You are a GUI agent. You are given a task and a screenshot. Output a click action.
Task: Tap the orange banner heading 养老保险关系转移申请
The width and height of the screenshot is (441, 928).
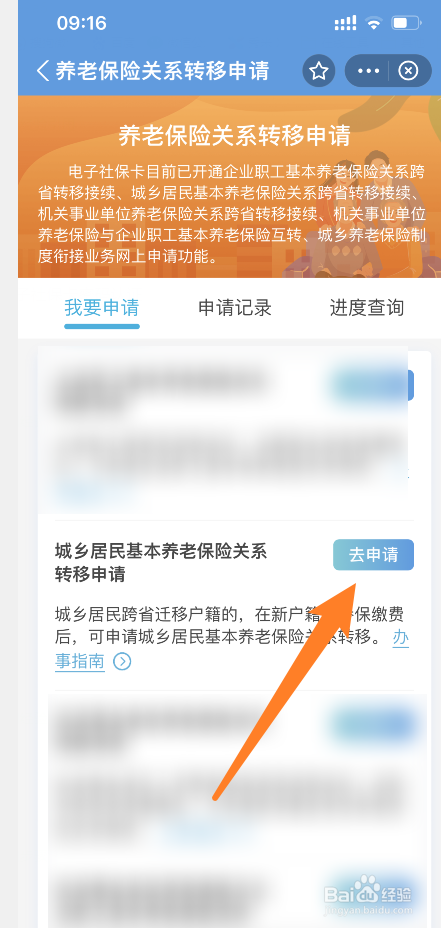(x=234, y=136)
